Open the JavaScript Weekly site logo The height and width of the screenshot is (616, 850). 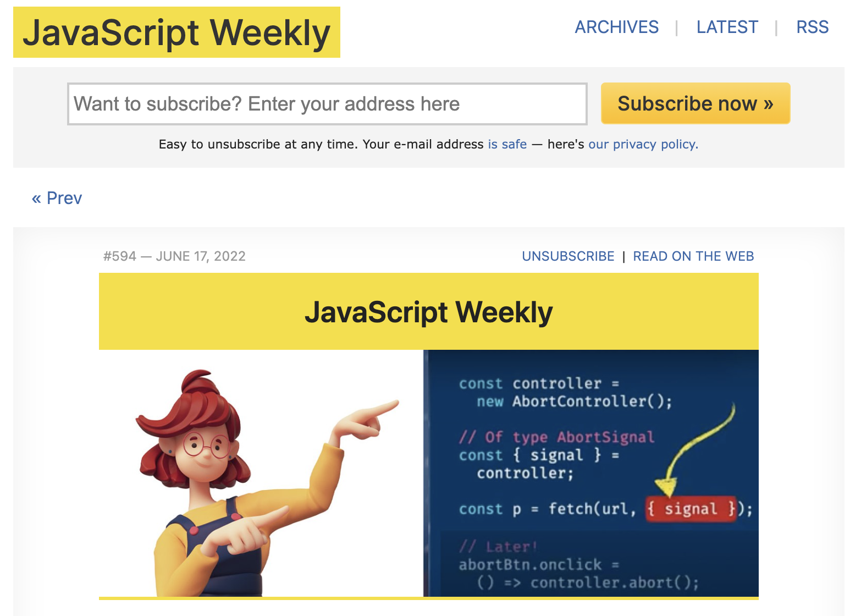coord(176,32)
